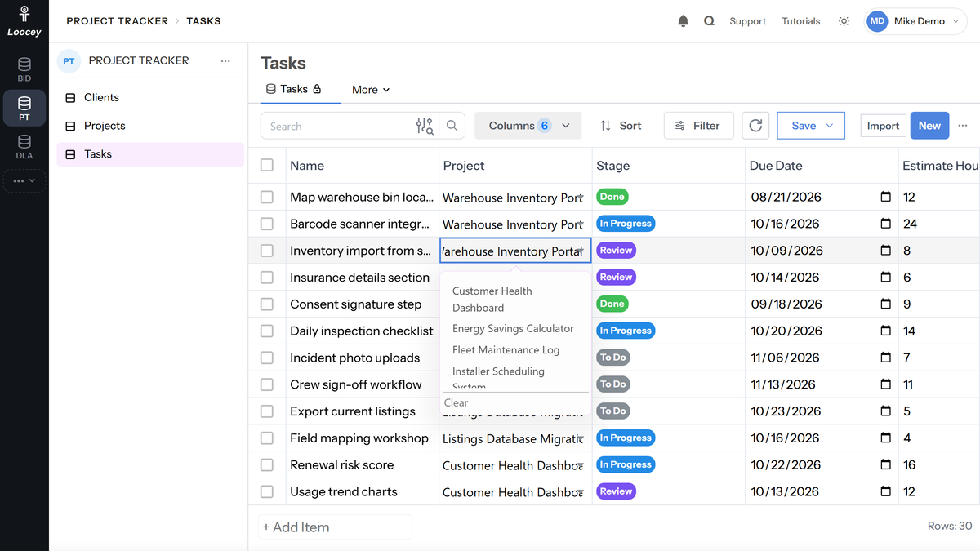Check the Map warehouse bin row
Screen dimensions: 980x551
267,197
